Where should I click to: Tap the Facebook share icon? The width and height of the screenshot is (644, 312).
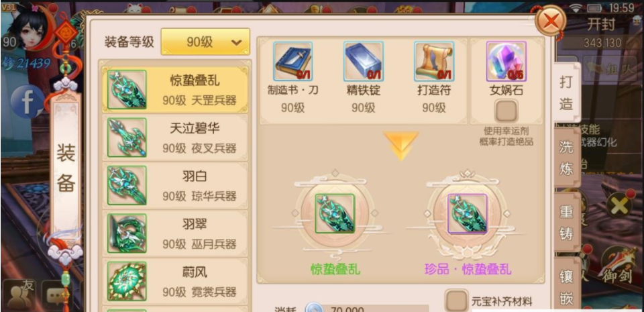pos(28,102)
